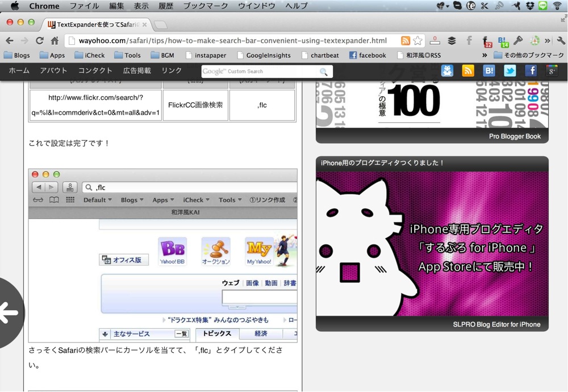Screen dimensions: 568x392
Task: Open the Chrome wrench settings menu
Action: tap(561, 40)
